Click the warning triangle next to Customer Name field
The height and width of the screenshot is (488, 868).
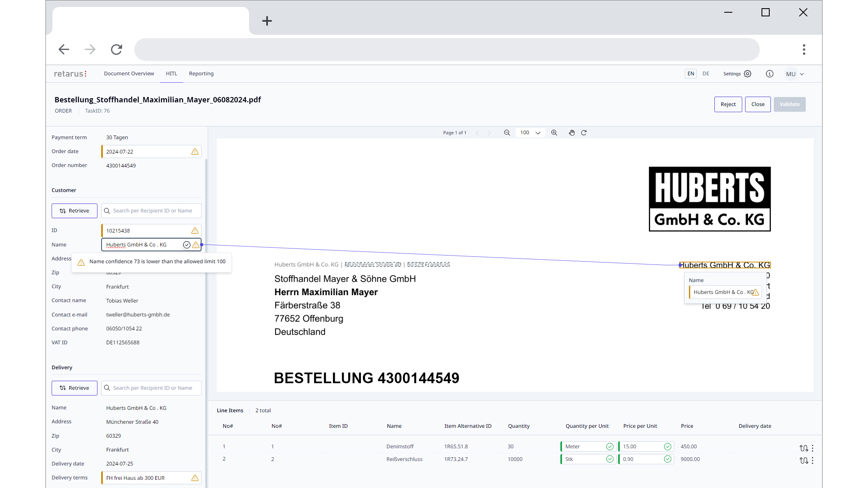[196, 244]
